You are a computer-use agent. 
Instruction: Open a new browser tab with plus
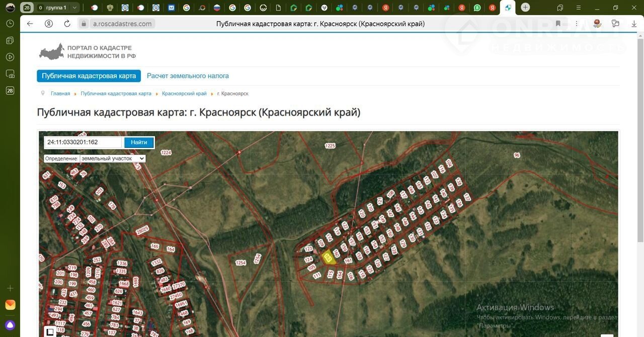point(525,8)
